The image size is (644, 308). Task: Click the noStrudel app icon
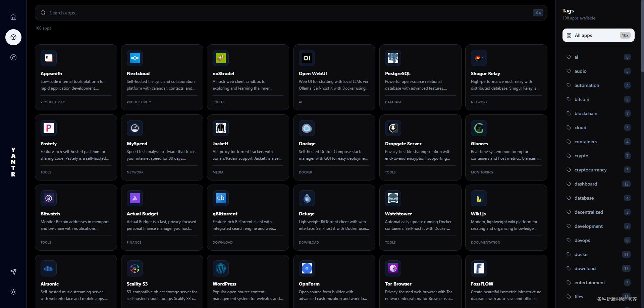(x=221, y=58)
